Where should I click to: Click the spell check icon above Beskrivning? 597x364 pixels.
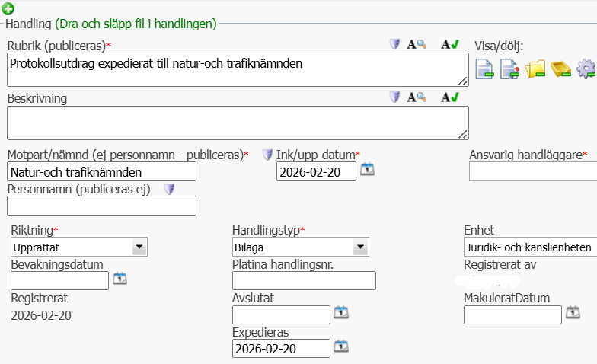[x=451, y=97]
